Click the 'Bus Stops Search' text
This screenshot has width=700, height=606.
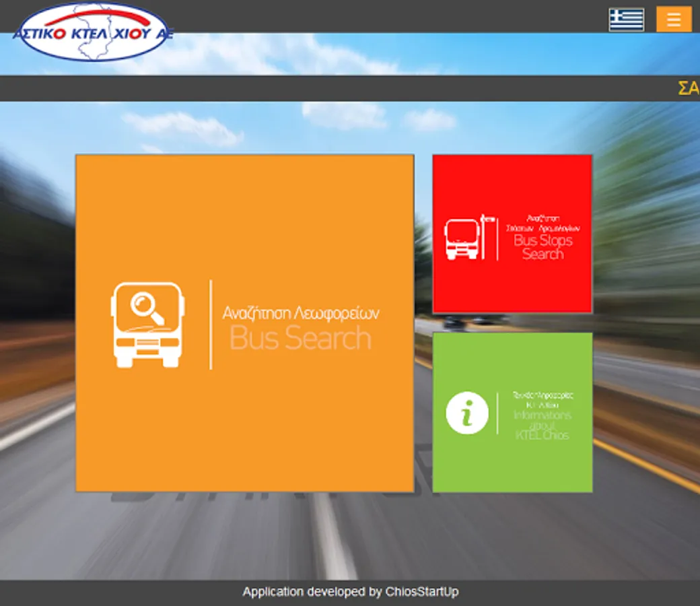point(543,247)
